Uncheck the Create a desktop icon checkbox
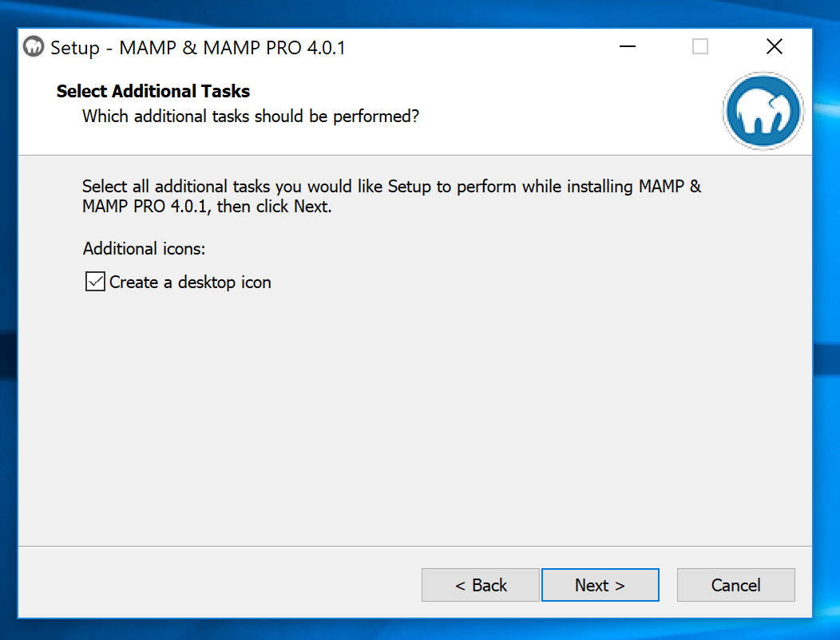Screen dimensions: 840x640 [x=96, y=282]
